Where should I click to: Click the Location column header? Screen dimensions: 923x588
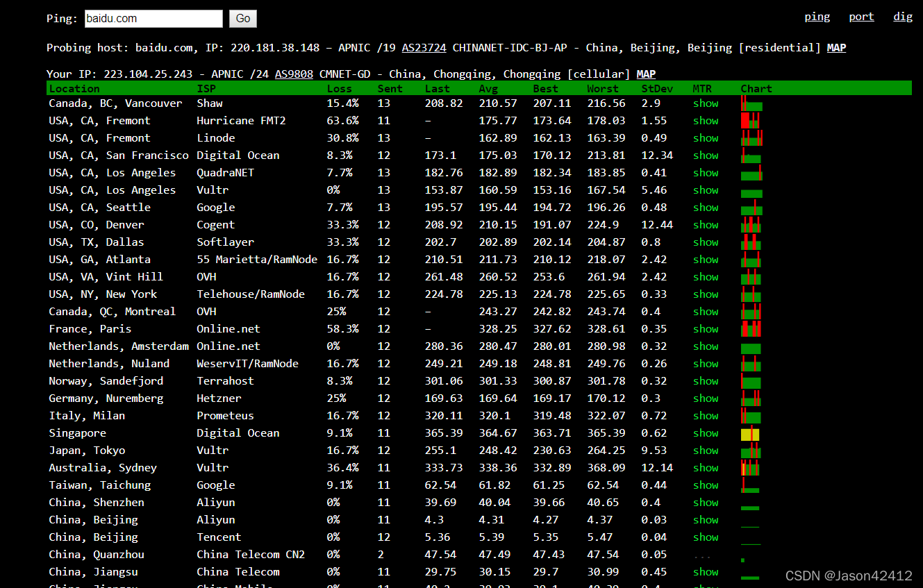coord(74,89)
